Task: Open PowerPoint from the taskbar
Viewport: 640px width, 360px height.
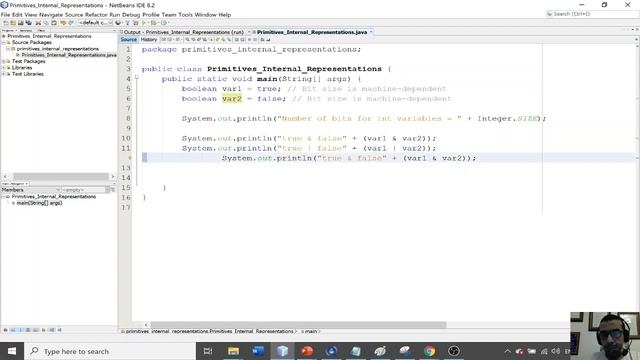Action: [307, 351]
